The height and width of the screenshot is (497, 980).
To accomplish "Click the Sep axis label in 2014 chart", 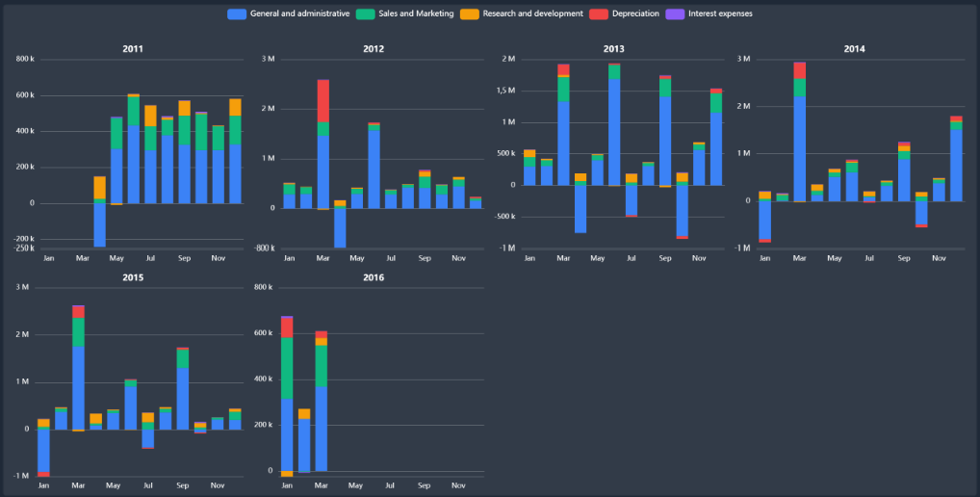I will [904, 257].
